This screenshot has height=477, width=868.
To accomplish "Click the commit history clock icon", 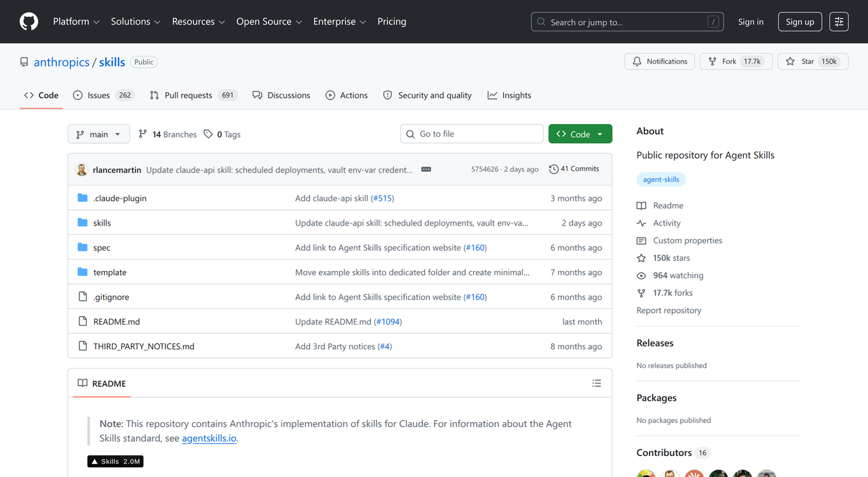I will click(553, 169).
